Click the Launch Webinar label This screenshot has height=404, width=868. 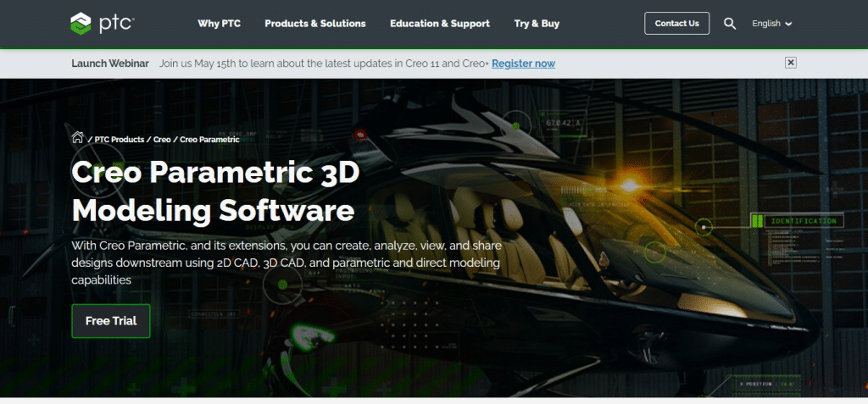pos(110,64)
